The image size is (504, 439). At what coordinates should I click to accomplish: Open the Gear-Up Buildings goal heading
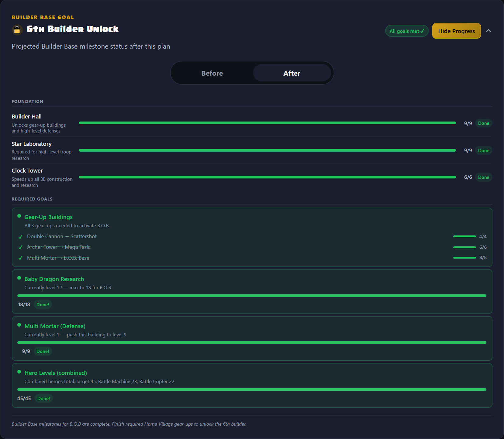tap(48, 217)
